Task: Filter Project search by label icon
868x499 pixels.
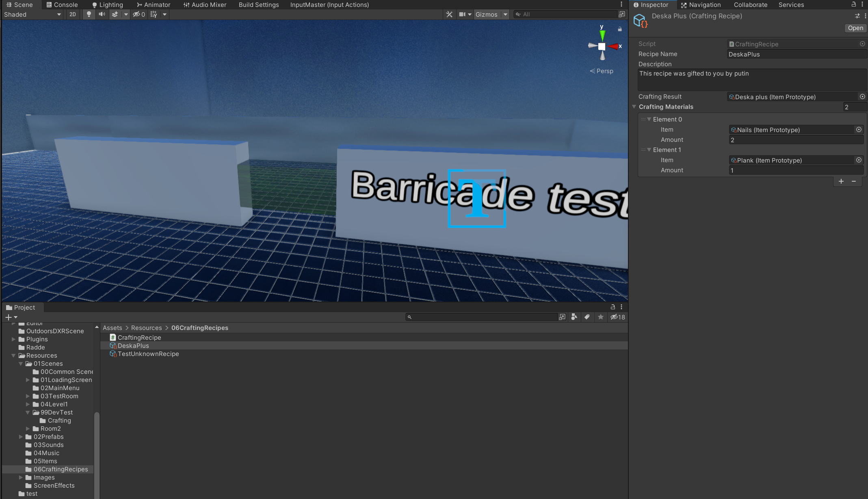Action: click(587, 317)
